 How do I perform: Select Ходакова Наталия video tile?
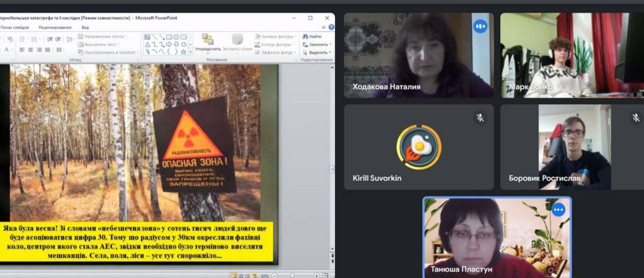pyautogui.click(x=419, y=55)
